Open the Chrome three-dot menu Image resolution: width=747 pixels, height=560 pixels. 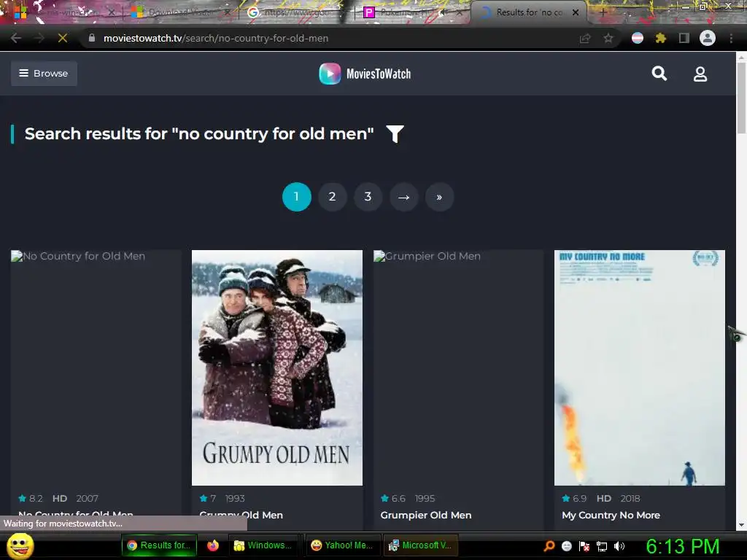tap(731, 38)
